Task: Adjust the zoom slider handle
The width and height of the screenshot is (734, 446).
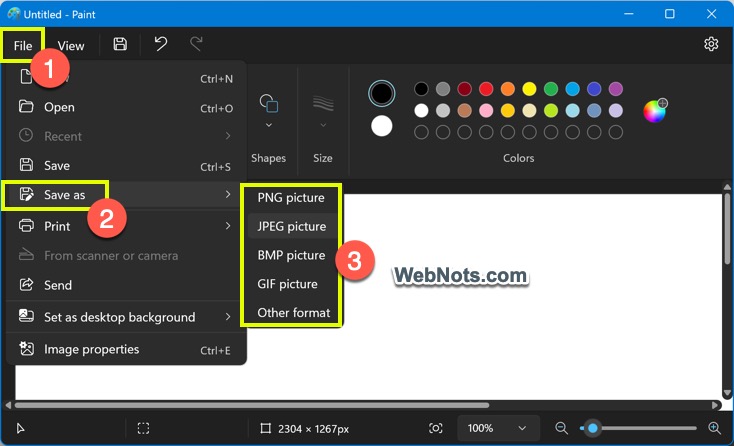Action: pyautogui.click(x=593, y=428)
